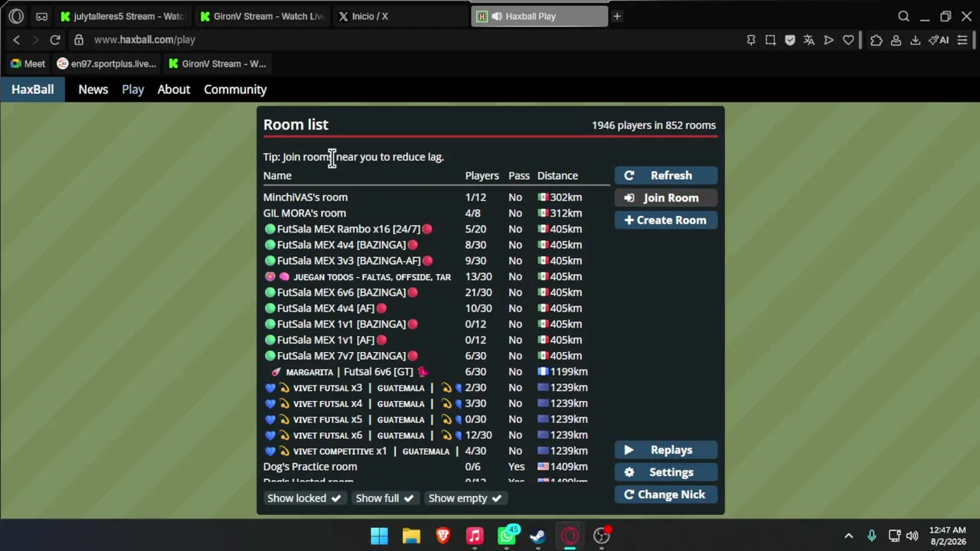The height and width of the screenshot is (551, 980).
Task: Open the ad blocker shield icon
Action: coord(790,40)
